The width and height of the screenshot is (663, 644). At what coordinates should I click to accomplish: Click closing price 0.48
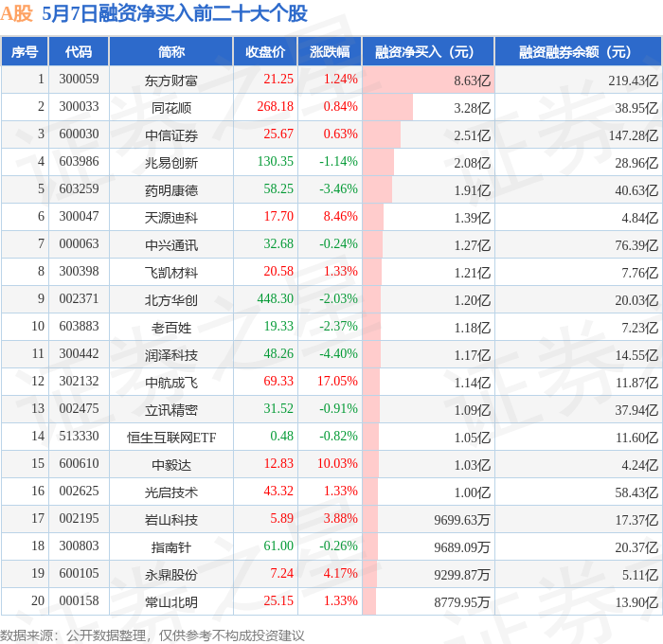point(281,436)
